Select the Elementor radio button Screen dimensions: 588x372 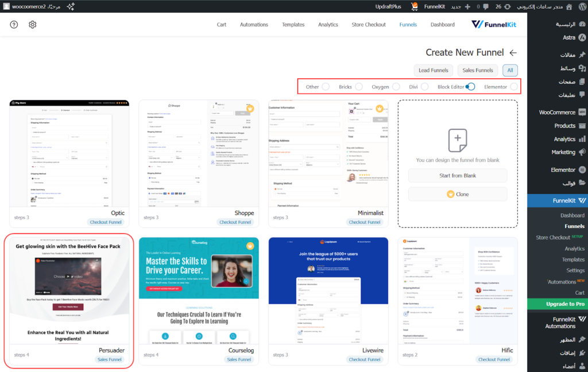(513, 87)
